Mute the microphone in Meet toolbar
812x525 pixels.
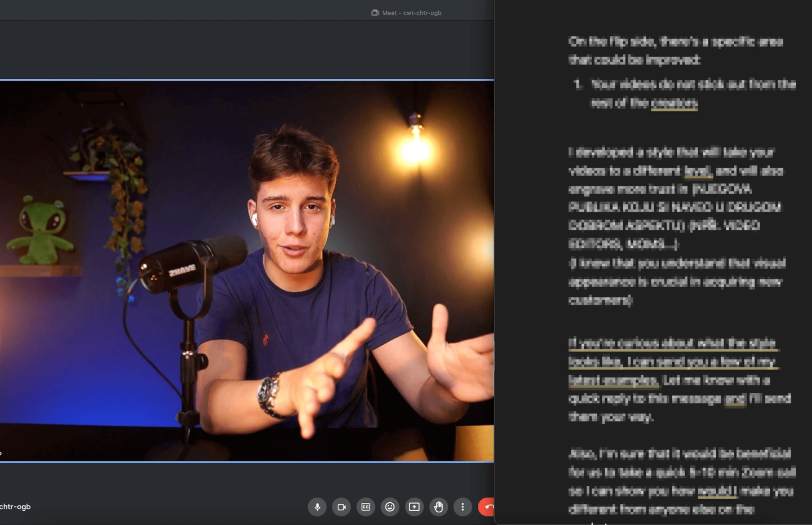(317, 507)
